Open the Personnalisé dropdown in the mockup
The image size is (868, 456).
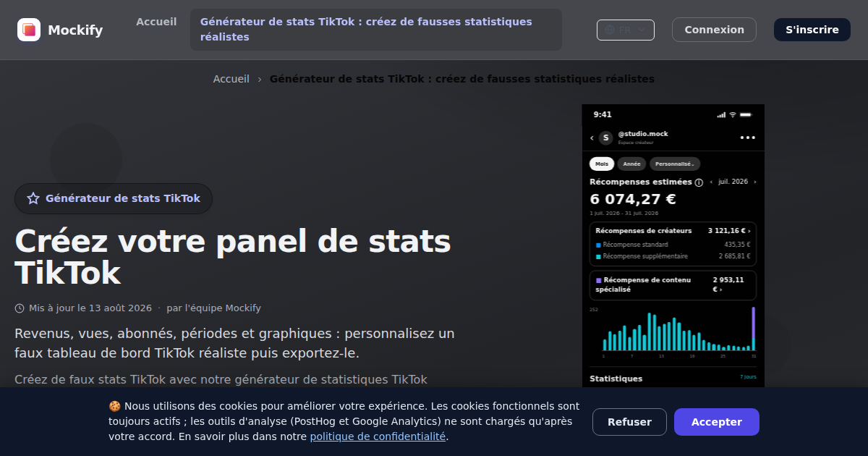click(675, 164)
